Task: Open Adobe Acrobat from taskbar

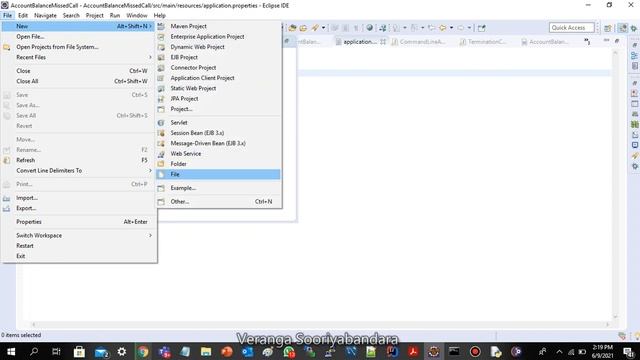Action: 413,351
